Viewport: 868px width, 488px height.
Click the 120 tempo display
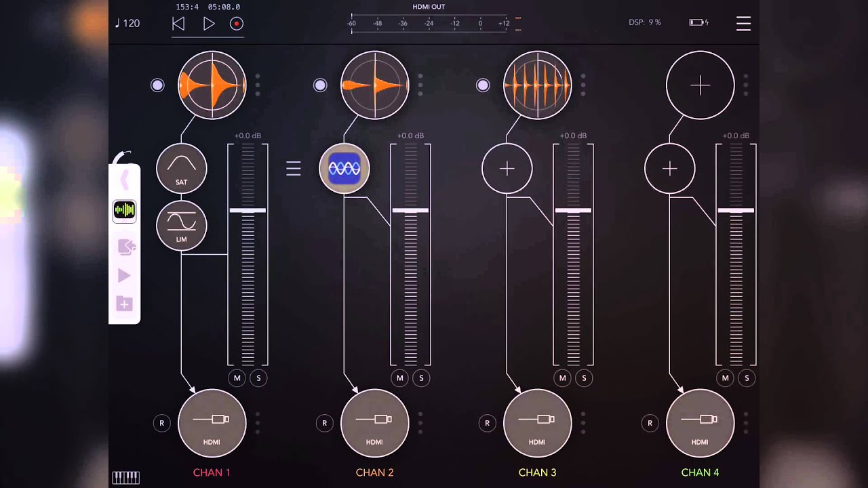127,24
